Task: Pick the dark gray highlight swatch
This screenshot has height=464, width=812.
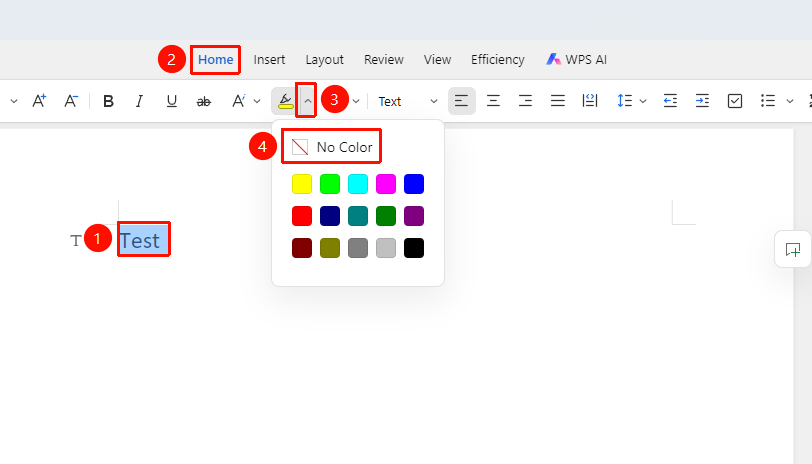Action: 358,248
